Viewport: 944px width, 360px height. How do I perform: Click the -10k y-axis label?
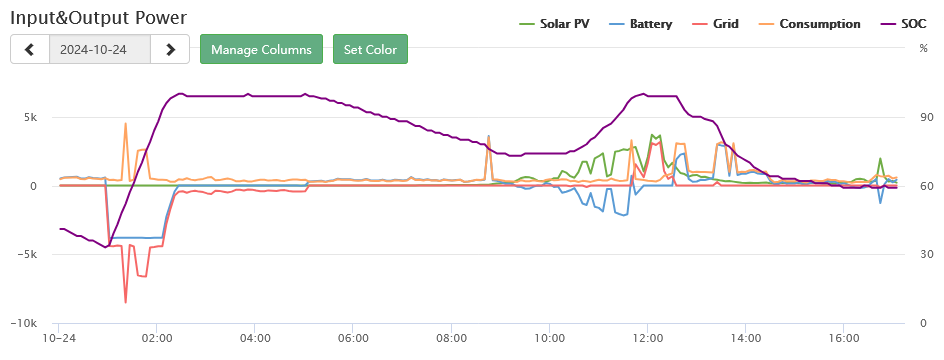[x=24, y=323]
